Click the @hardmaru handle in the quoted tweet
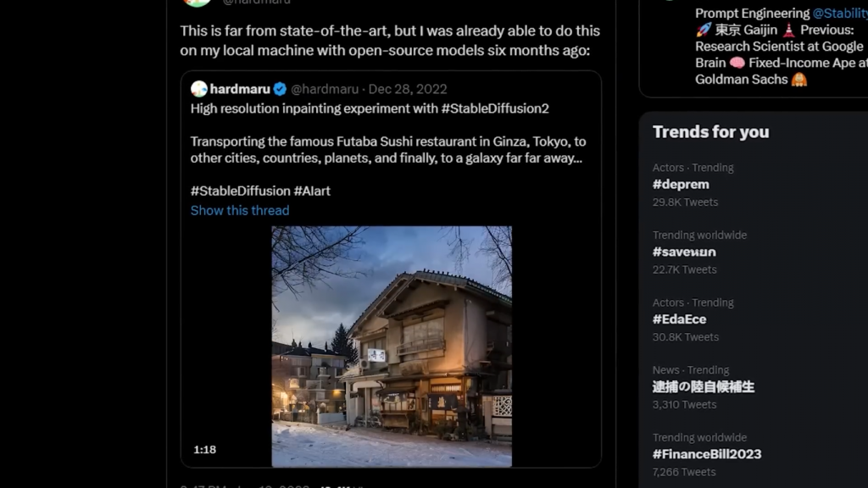Viewport: 868px width, 488px height. 325,89
